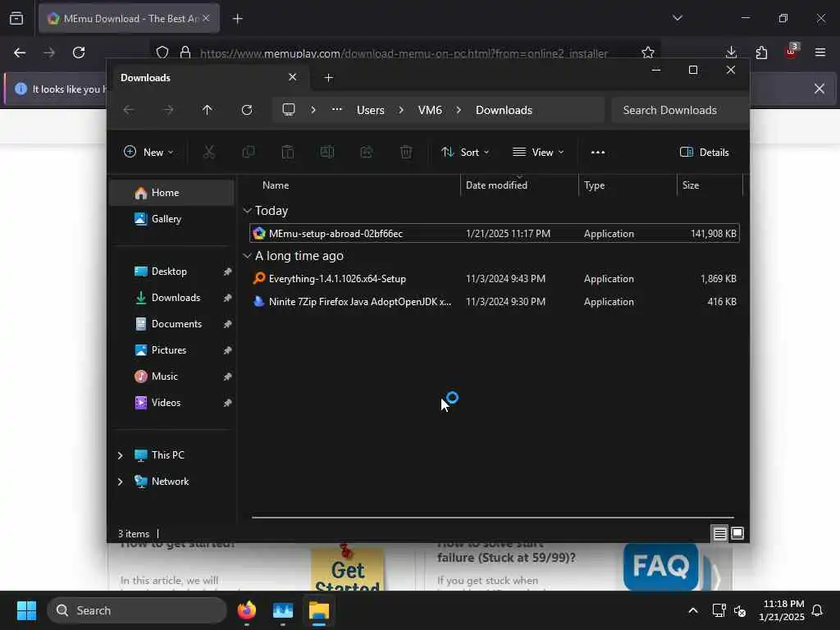
Task: Expand the Network tree node
Action: (120, 481)
